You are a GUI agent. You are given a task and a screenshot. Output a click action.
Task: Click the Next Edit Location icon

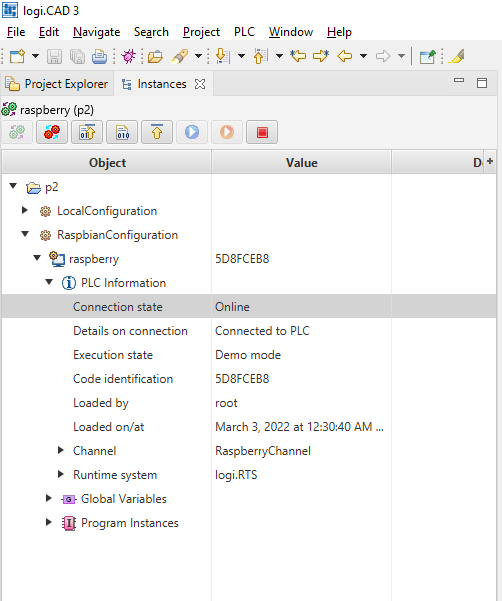[321, 56]
